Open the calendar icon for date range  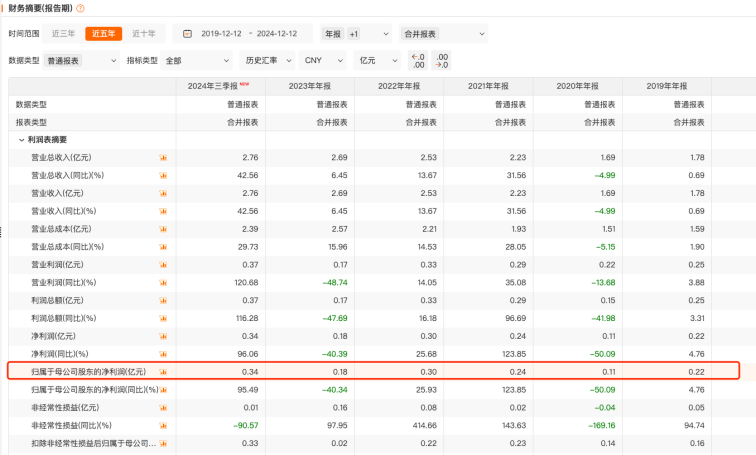tap(187, 33)
